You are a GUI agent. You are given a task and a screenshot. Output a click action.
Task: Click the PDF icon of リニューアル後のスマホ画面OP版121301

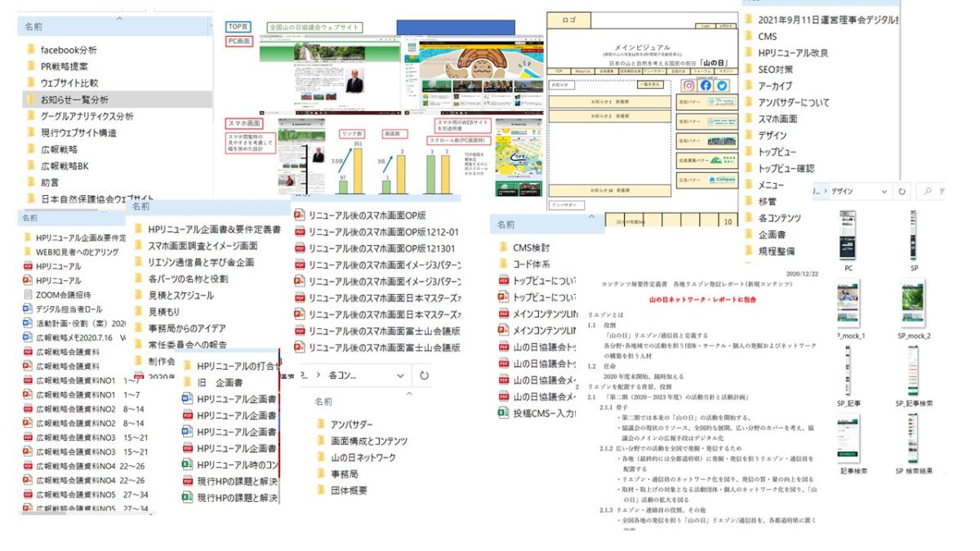coord(300,248)
